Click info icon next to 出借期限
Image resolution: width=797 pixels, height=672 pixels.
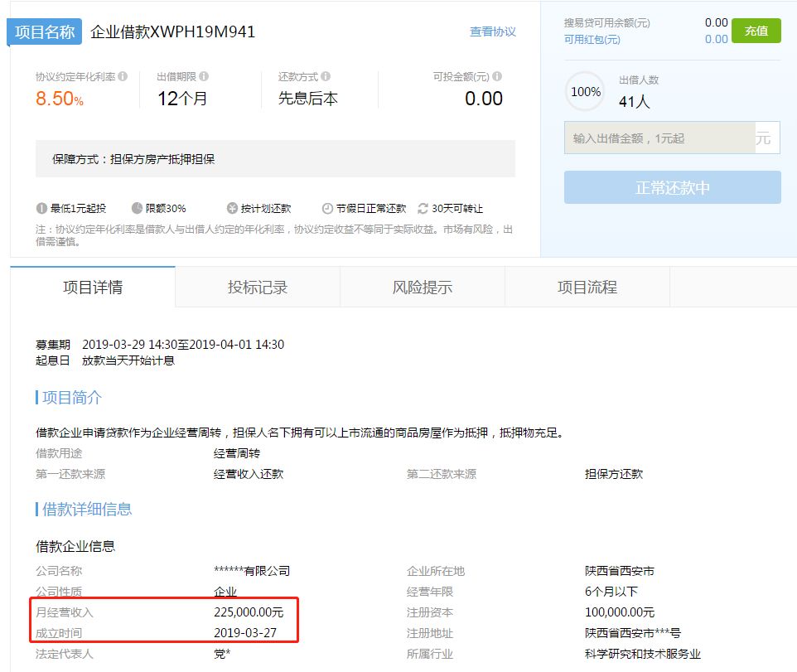tap(204, 76)
